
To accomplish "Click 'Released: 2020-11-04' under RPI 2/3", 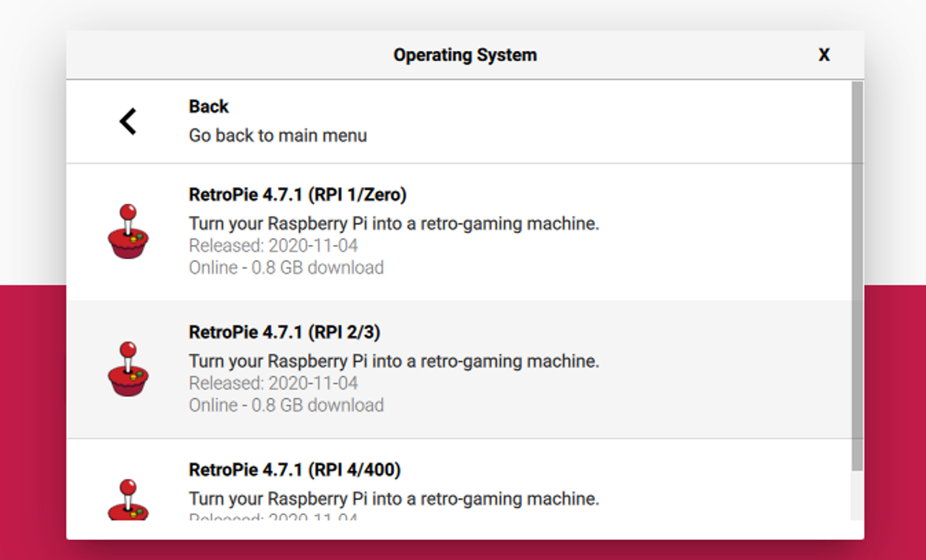I will (273, 384).
